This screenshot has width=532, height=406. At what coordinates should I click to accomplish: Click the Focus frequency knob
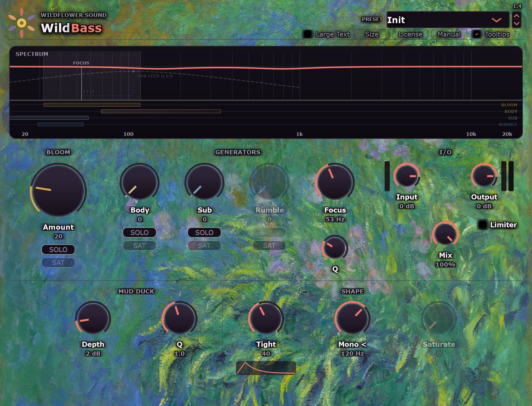pos(335,183)
